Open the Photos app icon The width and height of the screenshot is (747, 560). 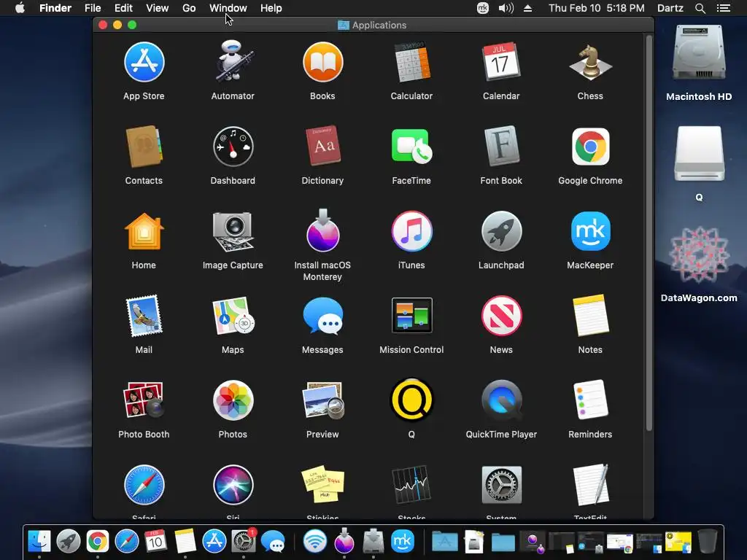tap(233, 400)
